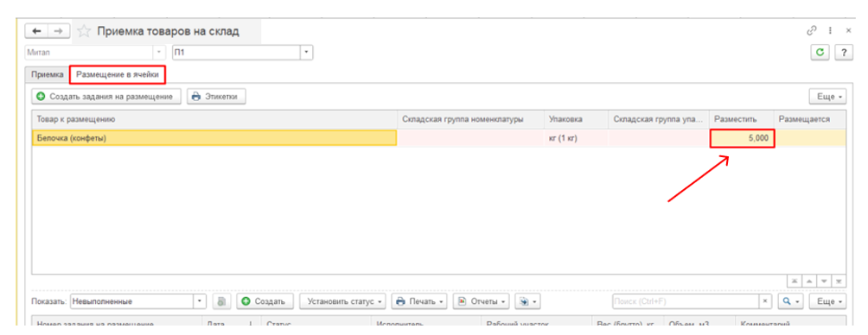The height and width of the screenshot is (335, 868).
Task: Open magnifier search options button
Action: click(790, 302)
